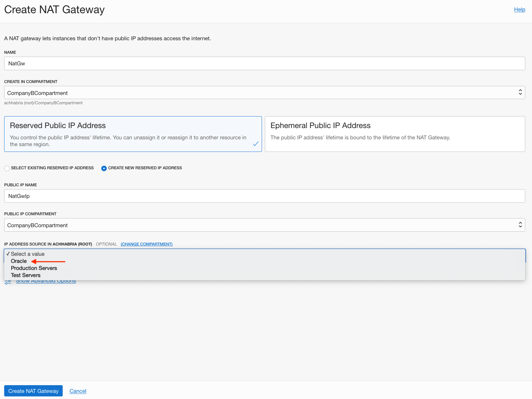The height and width of the screenshot is (399, 532).
Task: Click the stepper chevrons on CREATE IN COMPARTMENT dropdown
Action: (x=520, y=92)
